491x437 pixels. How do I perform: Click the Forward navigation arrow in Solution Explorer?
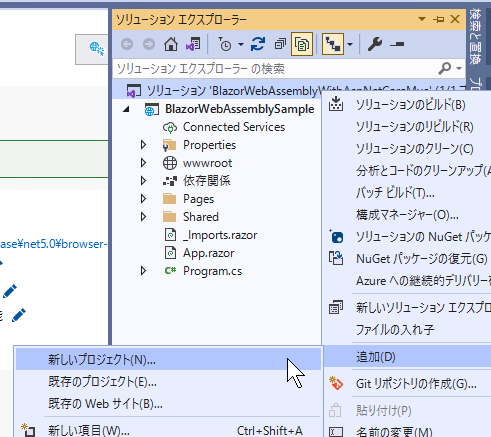149,44
